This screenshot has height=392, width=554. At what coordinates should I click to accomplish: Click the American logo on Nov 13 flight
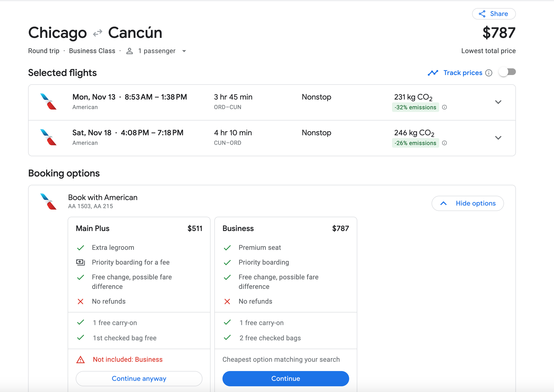tap(48, 102)
